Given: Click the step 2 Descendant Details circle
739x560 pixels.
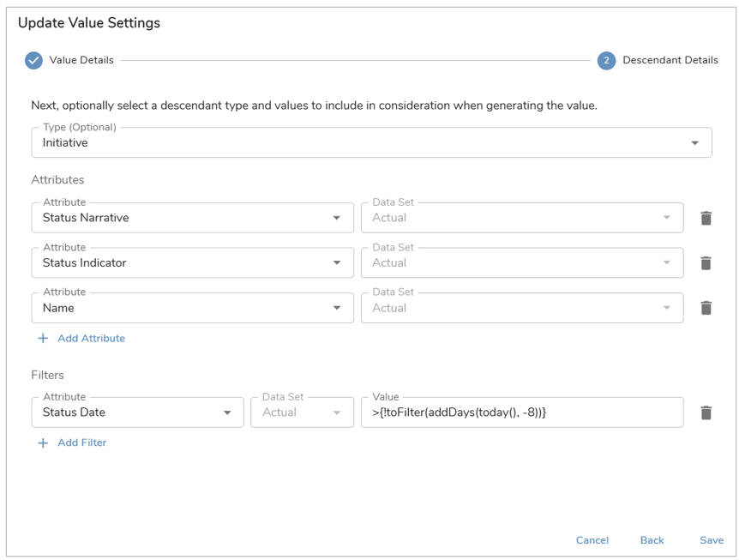Looking at the screenshot, I should 607,60.
